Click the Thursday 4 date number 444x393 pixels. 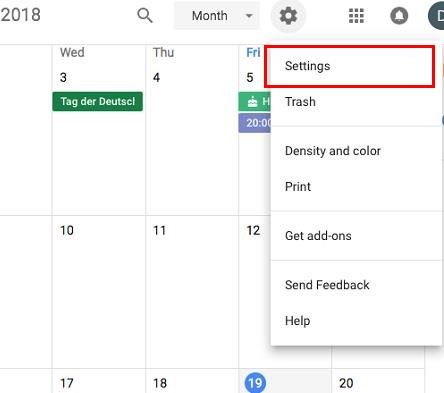156,78
